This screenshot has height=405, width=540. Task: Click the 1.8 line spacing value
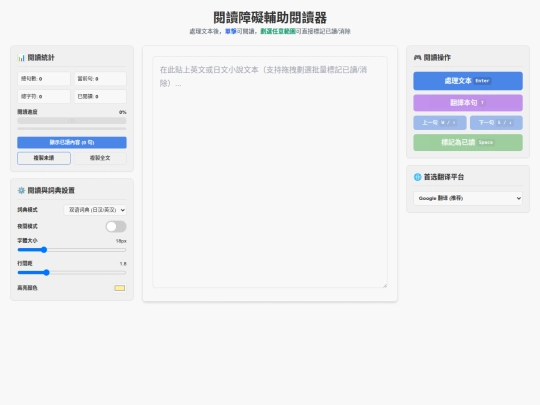coord(123,264)
